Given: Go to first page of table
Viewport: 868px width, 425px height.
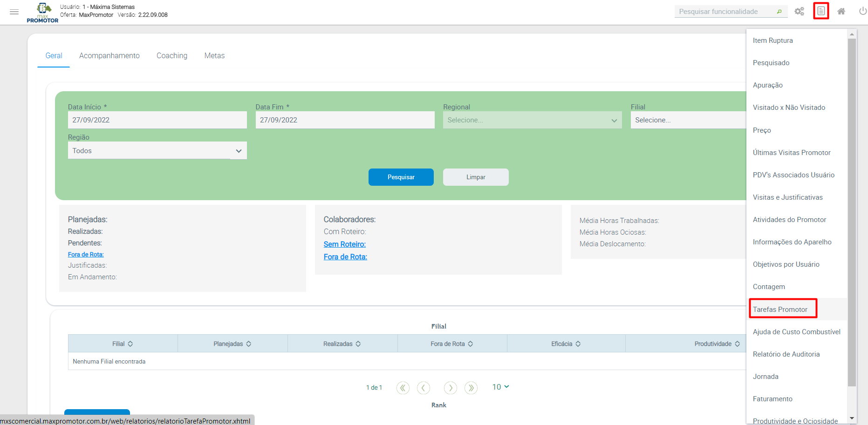Looking at the screenshot, I should click(x=403, y=388).
